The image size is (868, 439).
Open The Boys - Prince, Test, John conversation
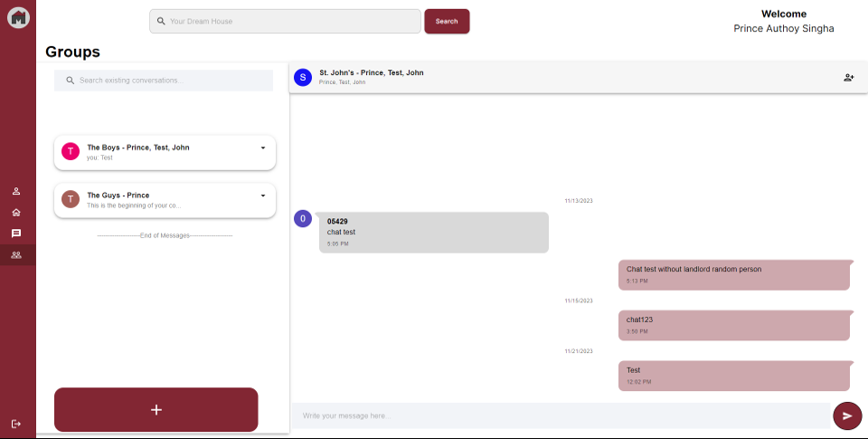(165, 152)
